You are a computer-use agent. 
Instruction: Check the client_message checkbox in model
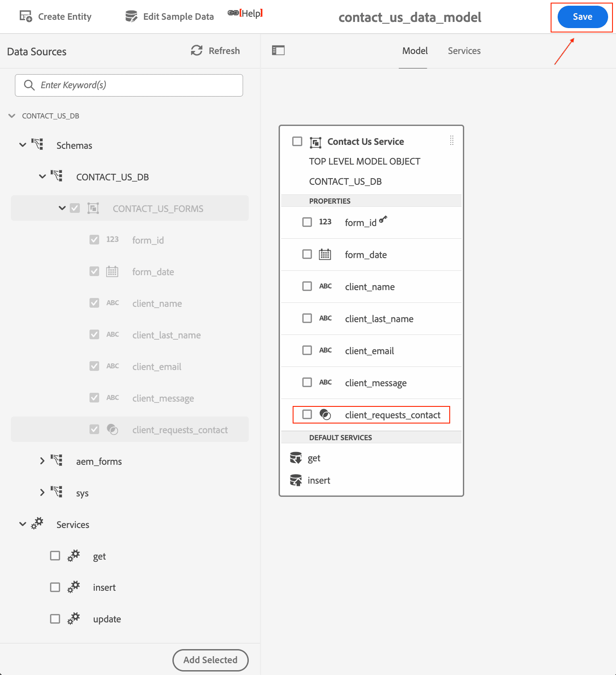click(x=307, y=382)
